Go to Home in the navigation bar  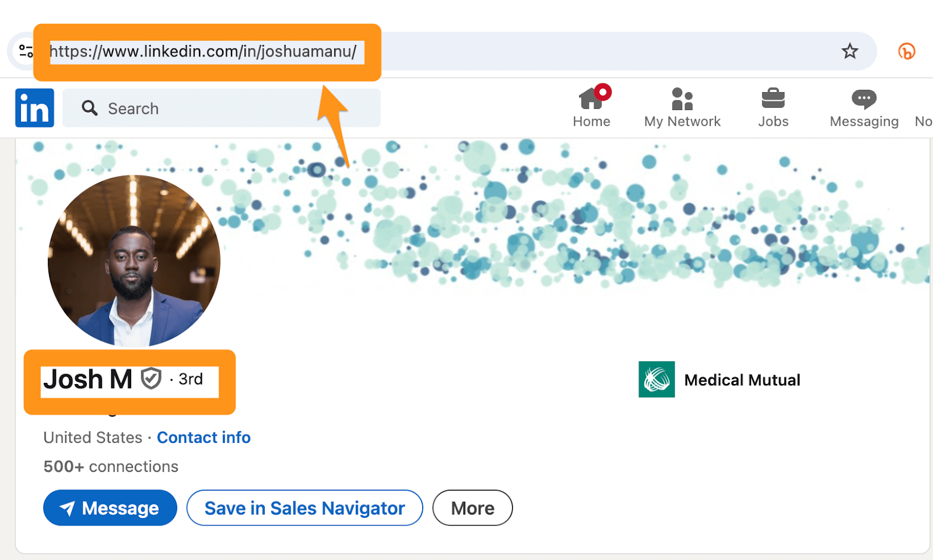point(591,108)
